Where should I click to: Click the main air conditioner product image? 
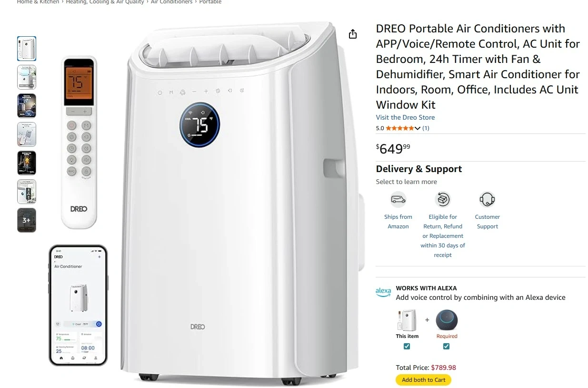(243, 203)
